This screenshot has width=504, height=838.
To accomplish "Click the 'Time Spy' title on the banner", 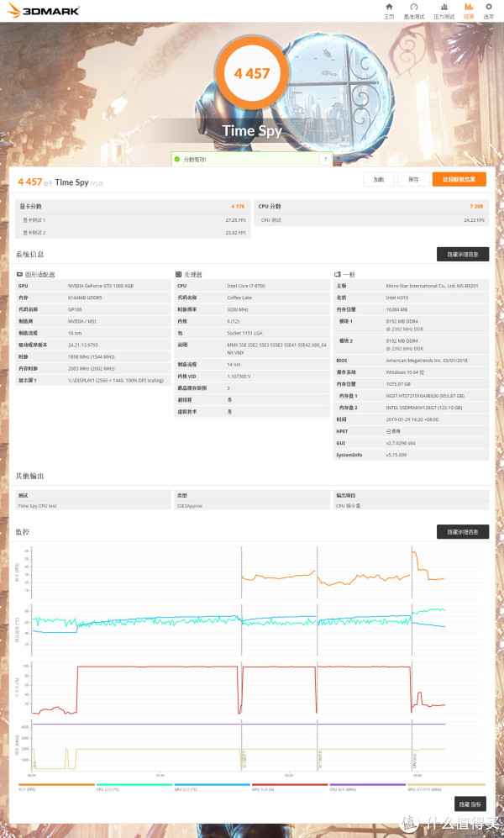I will [x=252, y=130].
